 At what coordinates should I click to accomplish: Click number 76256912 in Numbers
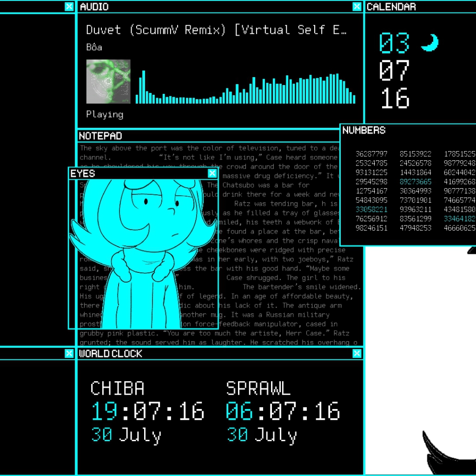pyautogui.click(x=371, y=218)
